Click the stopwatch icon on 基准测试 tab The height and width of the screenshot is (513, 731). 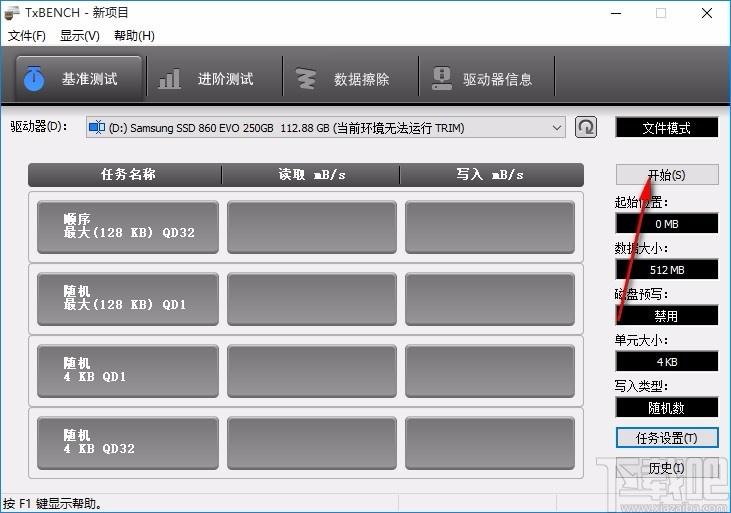[x=34, y=78]
